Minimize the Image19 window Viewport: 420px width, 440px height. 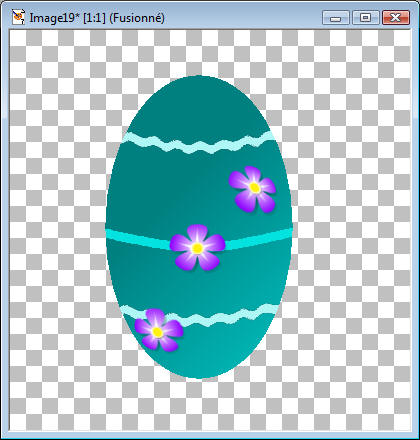click(336, 18)
